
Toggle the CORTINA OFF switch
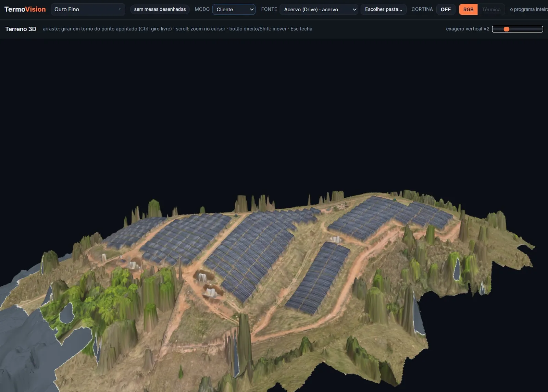click(446, 9)
